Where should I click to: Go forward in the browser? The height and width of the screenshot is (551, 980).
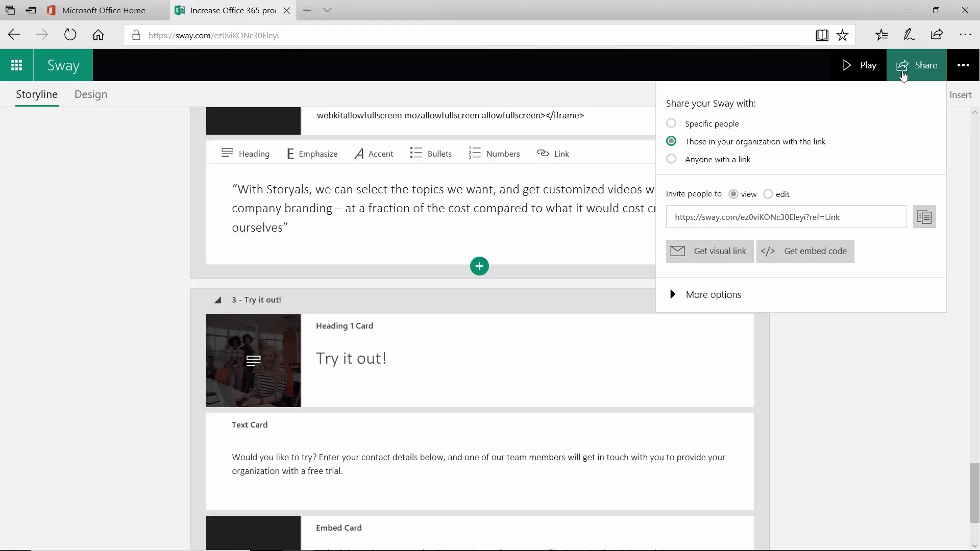tap(42, 35)
